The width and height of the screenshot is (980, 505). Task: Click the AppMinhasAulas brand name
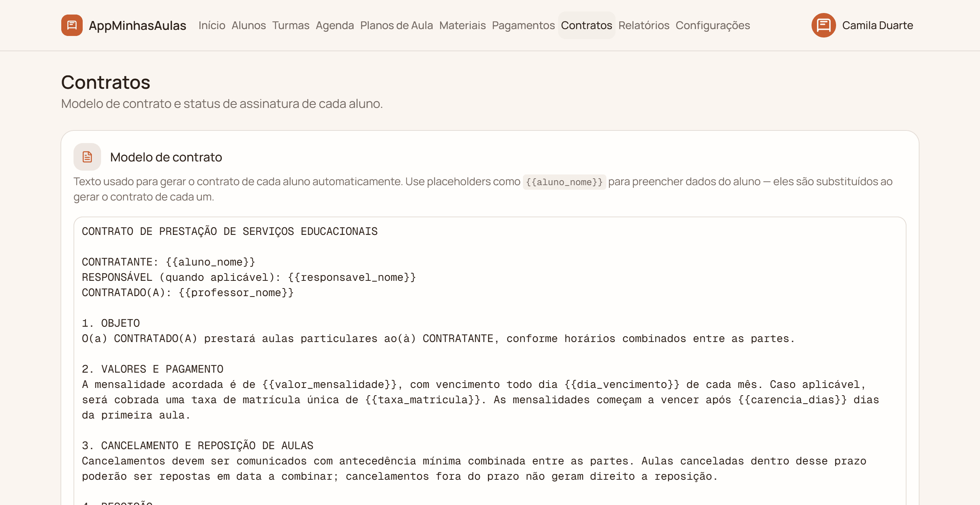(137, 25)
